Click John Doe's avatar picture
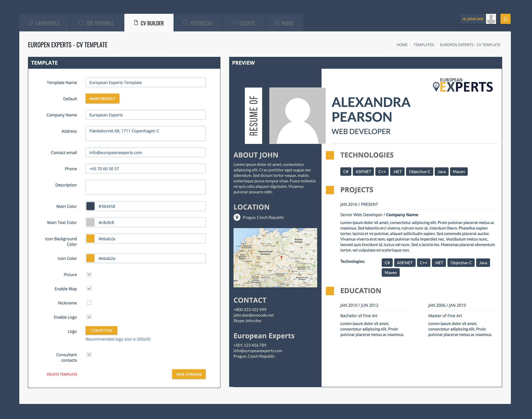 tap(491, 19)
